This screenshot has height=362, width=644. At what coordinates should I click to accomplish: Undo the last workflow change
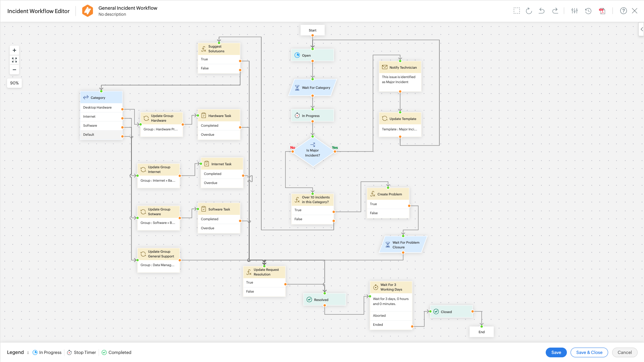pos(542,11)
